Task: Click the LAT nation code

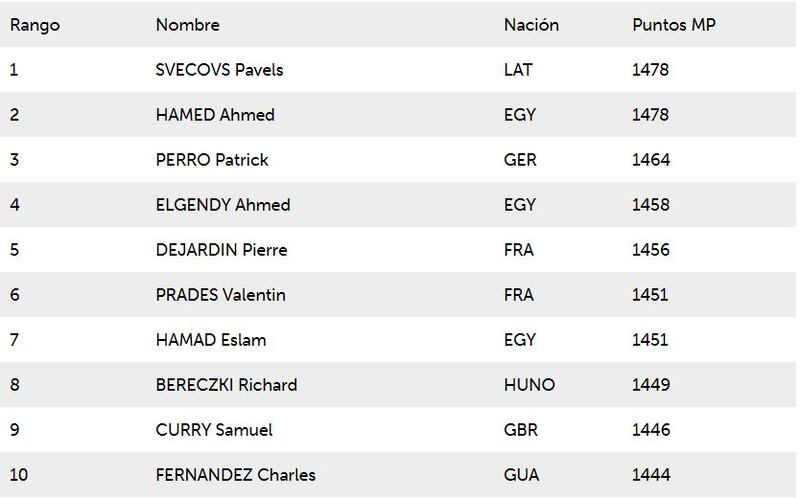Action: tap(518, 70)
